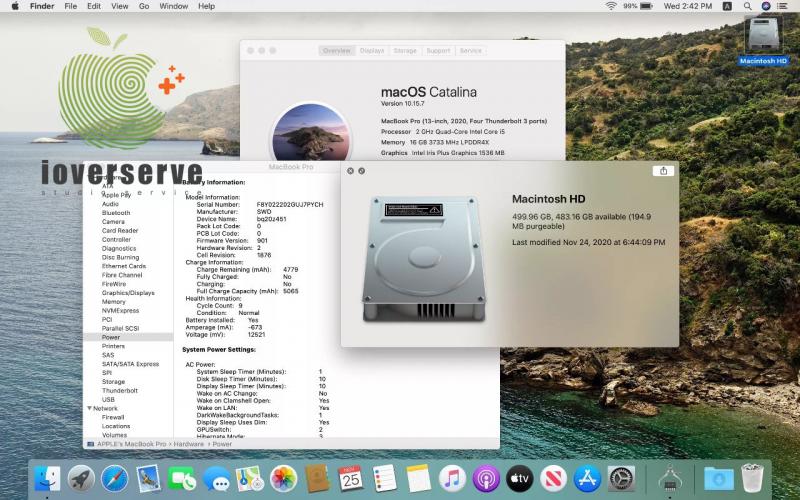Switch to Support tab in About This Mac

click(x=438, y=51)
